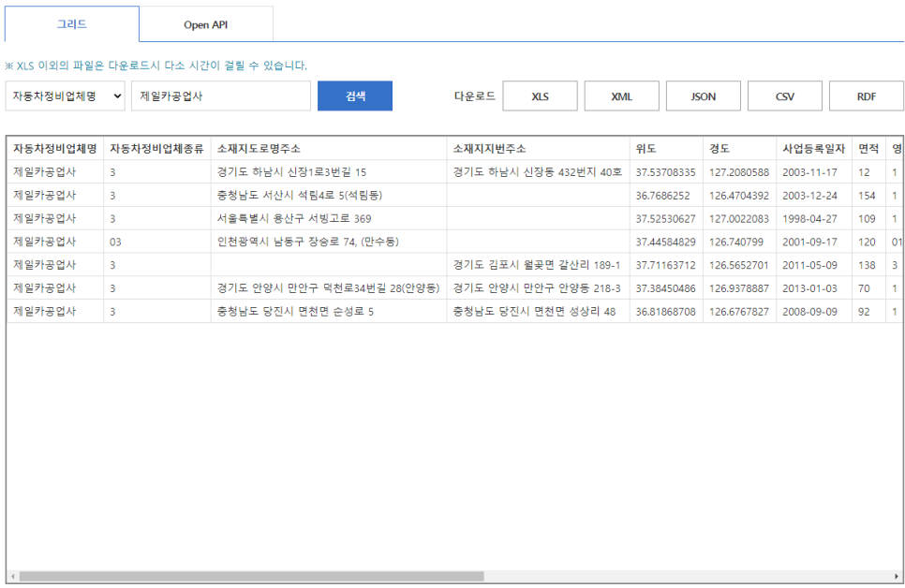Select the 소재지도로명주소 column header
The width and height of the screenshot is (905, 588).
pyautogui.click(x=329, y=149)
